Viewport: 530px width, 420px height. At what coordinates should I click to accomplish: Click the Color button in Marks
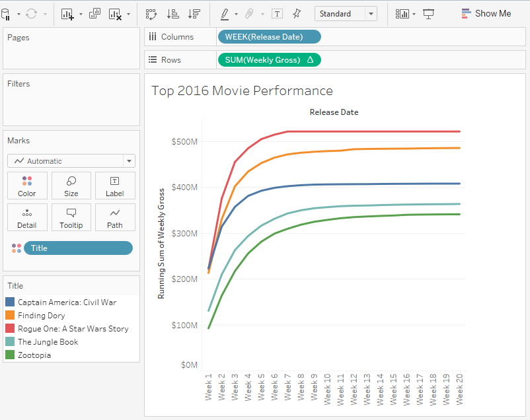pos(27,186)
